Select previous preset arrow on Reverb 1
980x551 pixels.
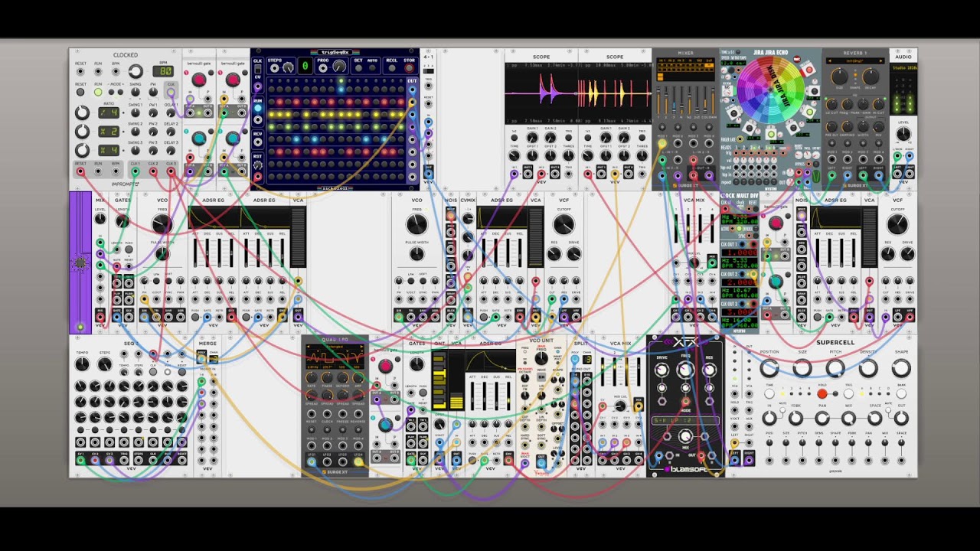829,60
